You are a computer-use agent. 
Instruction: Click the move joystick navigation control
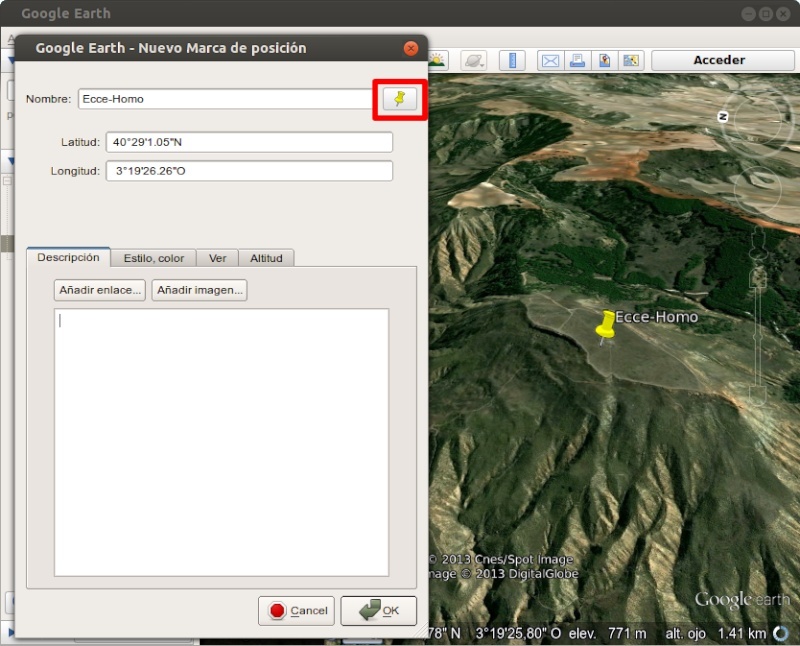tap(758, 191)
